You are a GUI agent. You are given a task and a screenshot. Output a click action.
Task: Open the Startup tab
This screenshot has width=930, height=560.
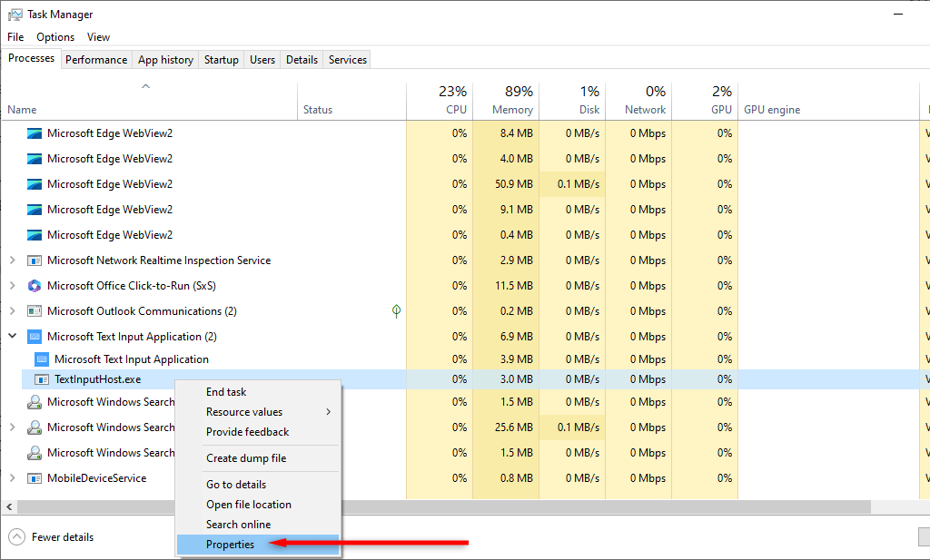point(222,60)
